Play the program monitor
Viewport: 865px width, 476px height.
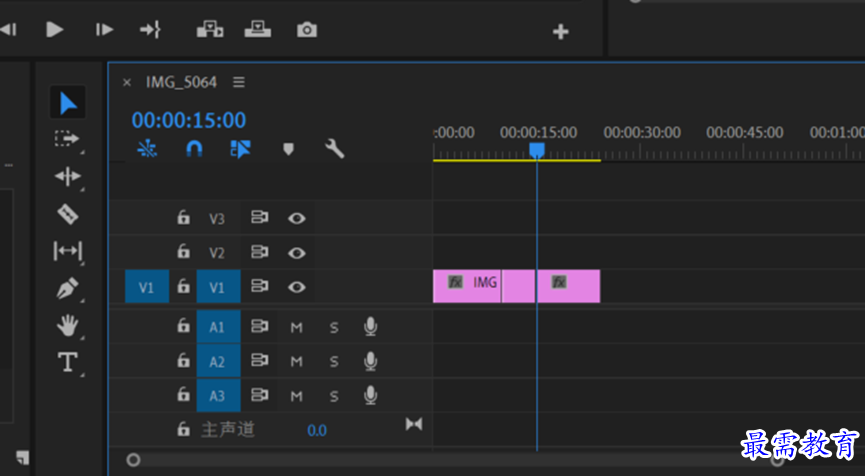[54, 29]
